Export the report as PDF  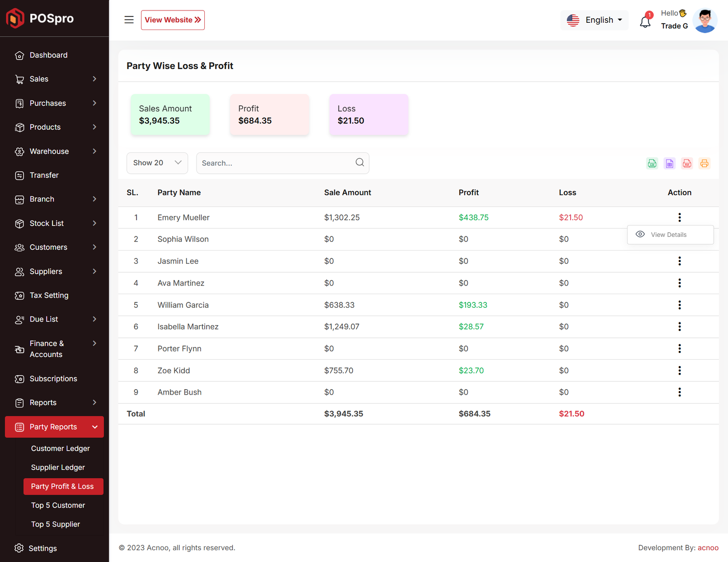(x=687, y=163)
